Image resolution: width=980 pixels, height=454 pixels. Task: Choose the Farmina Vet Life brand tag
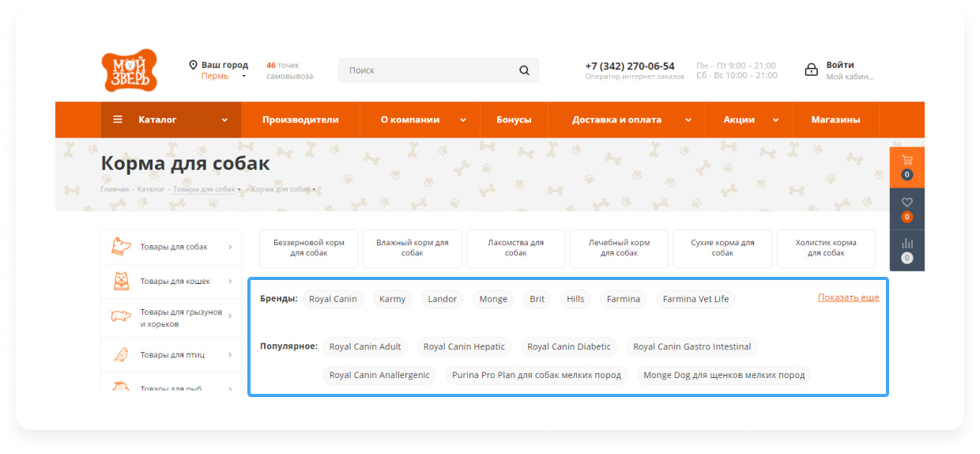pos(695,299)
